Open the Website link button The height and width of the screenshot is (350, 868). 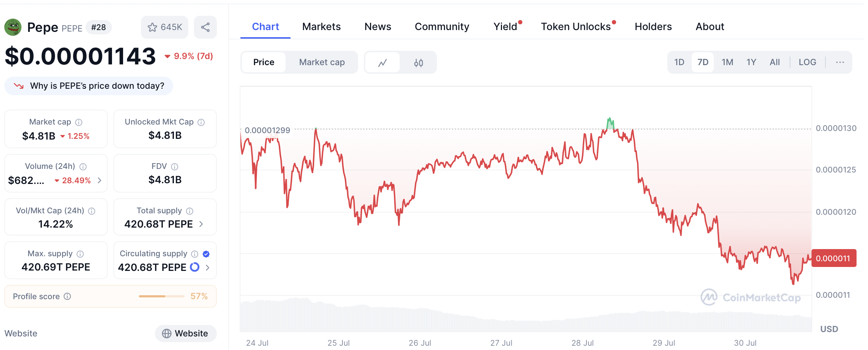tap(185, 333)
